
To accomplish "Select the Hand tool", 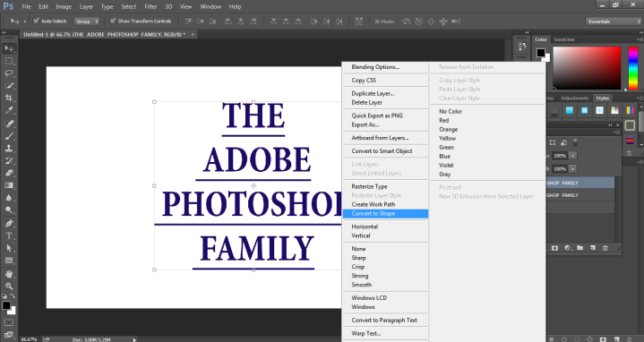I will [x=9, y=273].
